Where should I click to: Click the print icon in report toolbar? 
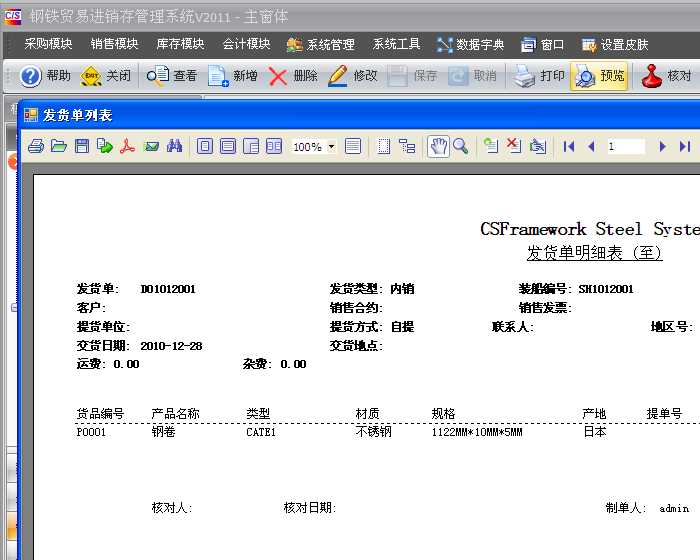36,146
